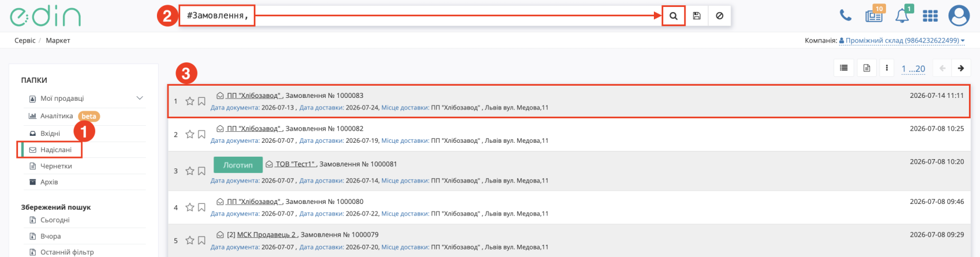Viewport: 980px width, 257px height.
Task: Go to the next page arrow
Action: 961,68
